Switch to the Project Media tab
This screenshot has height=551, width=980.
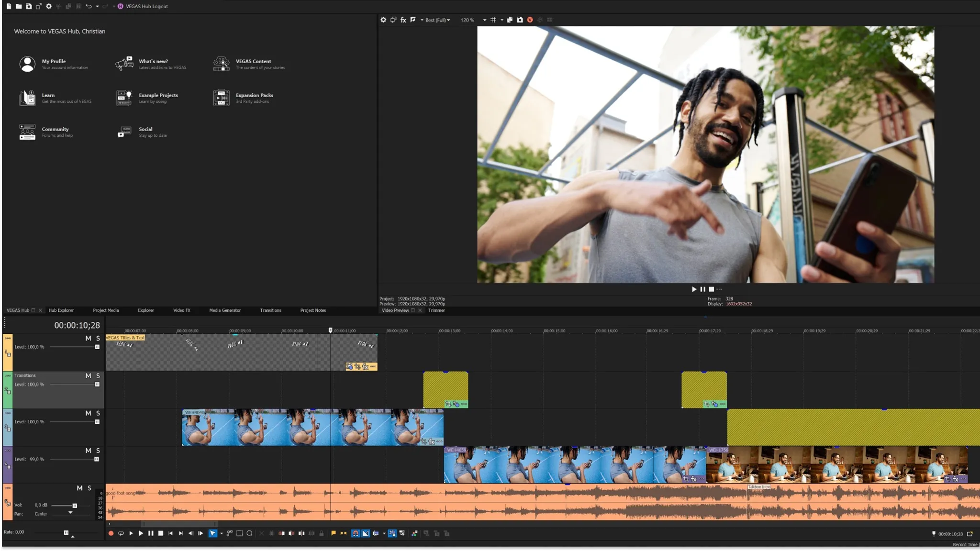point(106,310)
